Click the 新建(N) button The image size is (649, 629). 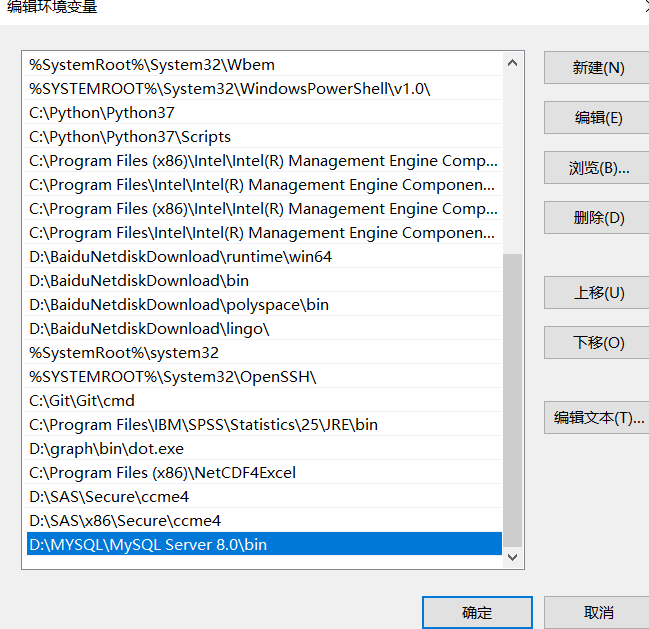point(597,67)
